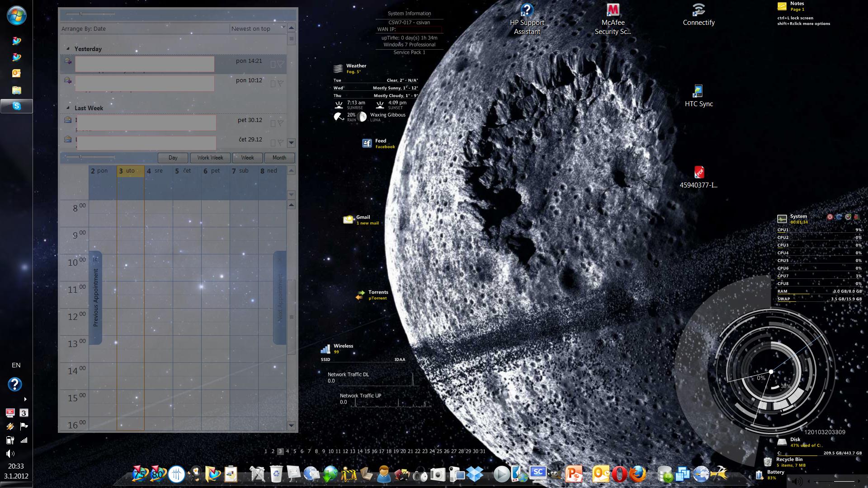
Task: Collapse the Last Week mail group
Action: pyautogui.click(x=68, y=108)
